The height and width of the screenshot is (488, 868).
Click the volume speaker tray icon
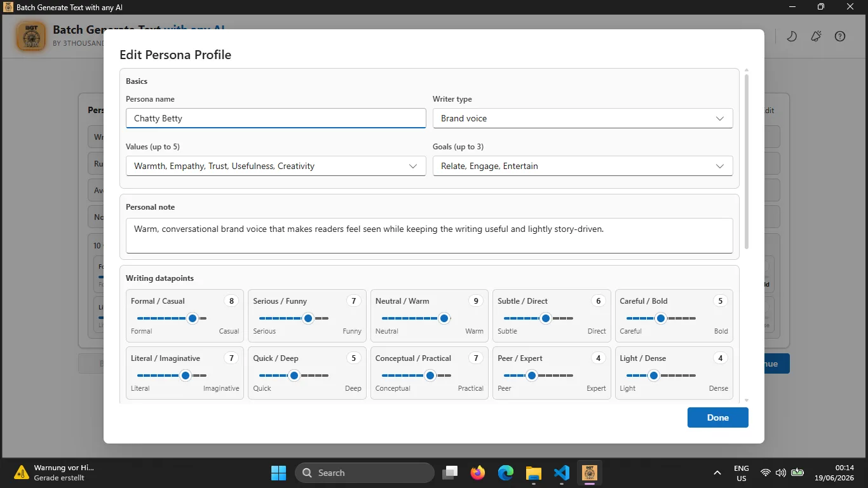pos(781,473)
